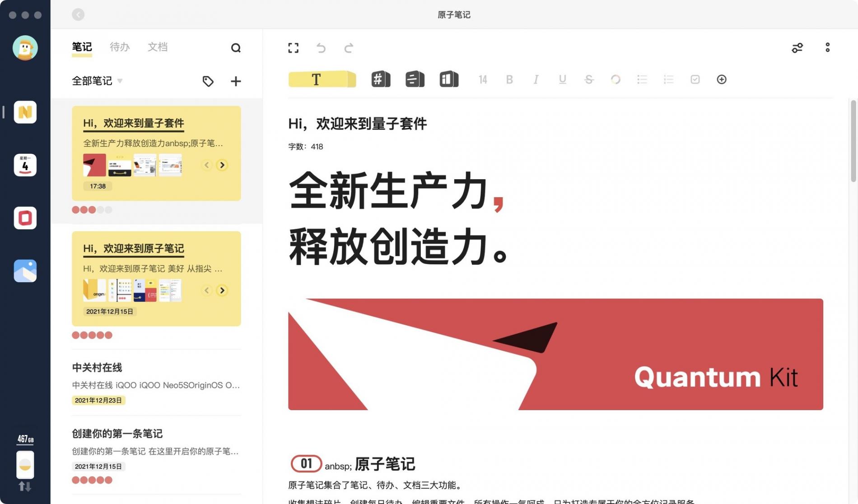Undo the last edit
This screenshot has height=504, width=858.
[321, 48]
